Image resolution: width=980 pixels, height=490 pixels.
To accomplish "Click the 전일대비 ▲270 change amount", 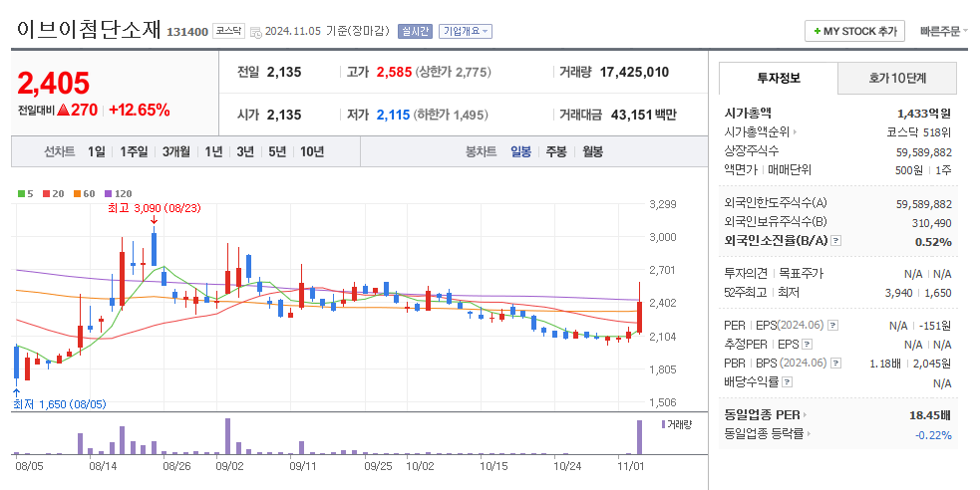I will coord(58,110).
